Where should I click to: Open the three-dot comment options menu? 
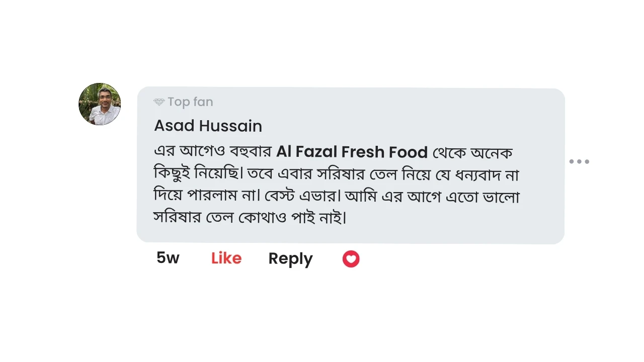tap(579, 161)
